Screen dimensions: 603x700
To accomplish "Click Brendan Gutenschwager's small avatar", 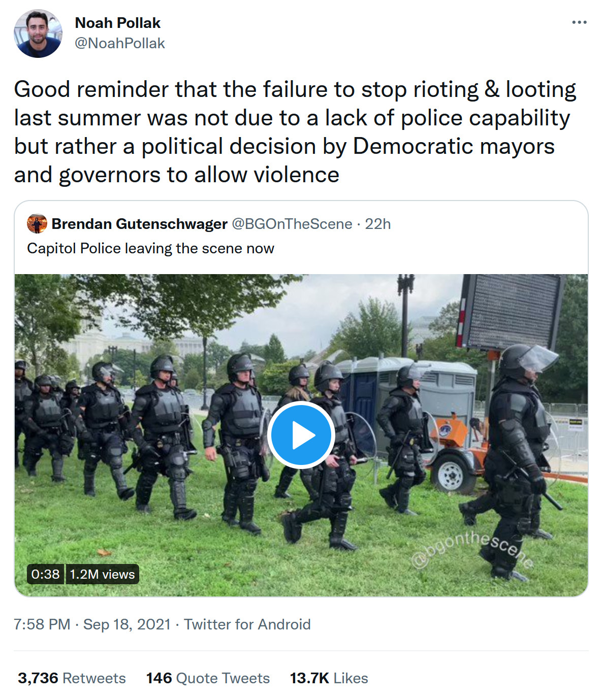I will point(37,224).
